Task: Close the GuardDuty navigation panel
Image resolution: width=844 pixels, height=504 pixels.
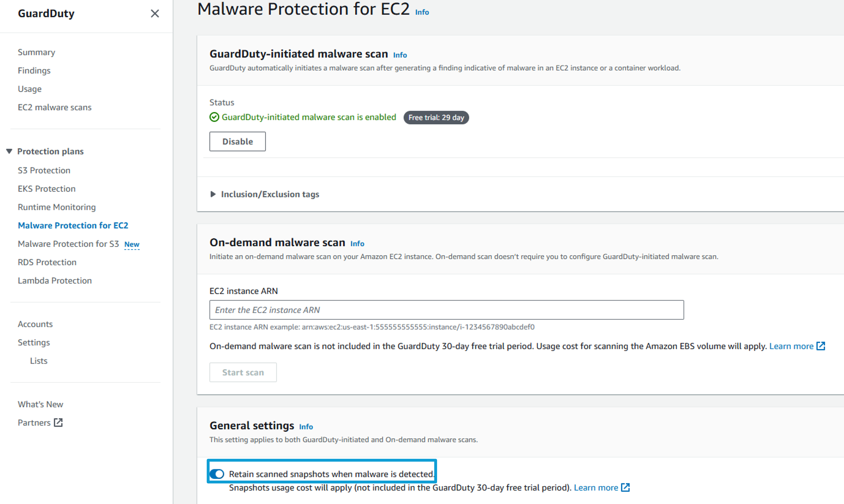Action: [x=155, y=14]
